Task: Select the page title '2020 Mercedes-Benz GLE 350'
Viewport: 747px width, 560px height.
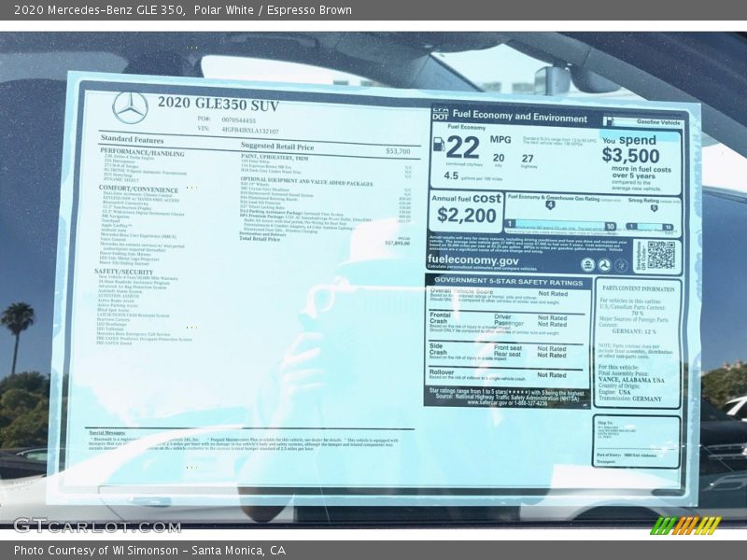Action: pyautogui.click(x=99, y=9)
